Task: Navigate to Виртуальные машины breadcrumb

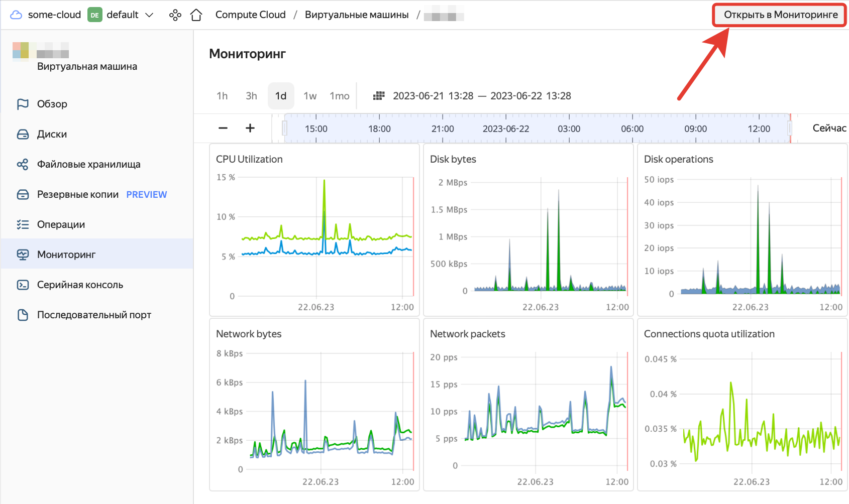Action: [357, 15]
